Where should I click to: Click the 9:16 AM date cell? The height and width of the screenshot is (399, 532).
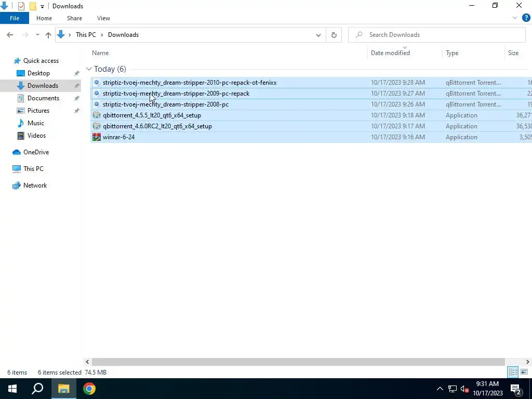[397, 137]
